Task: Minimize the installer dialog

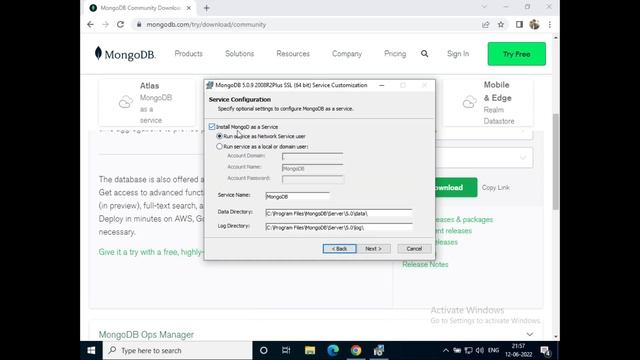Action: [382, 85]
